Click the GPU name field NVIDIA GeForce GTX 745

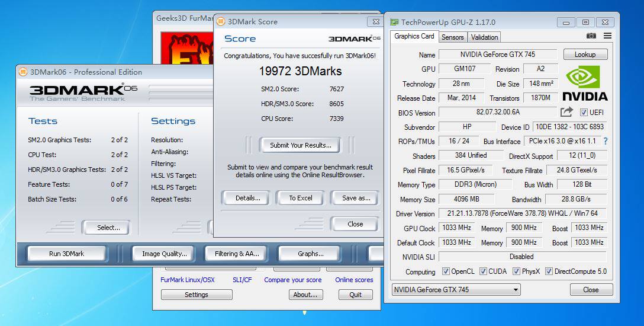(497, 55)
